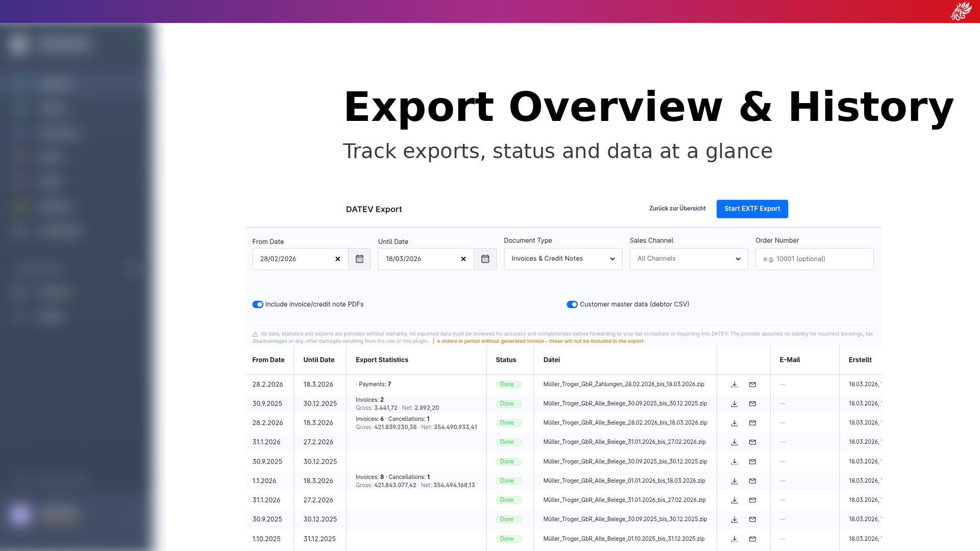Download the Zahlungen zip export file
This screenshot has width=980, height=551.
pos(734,385)
